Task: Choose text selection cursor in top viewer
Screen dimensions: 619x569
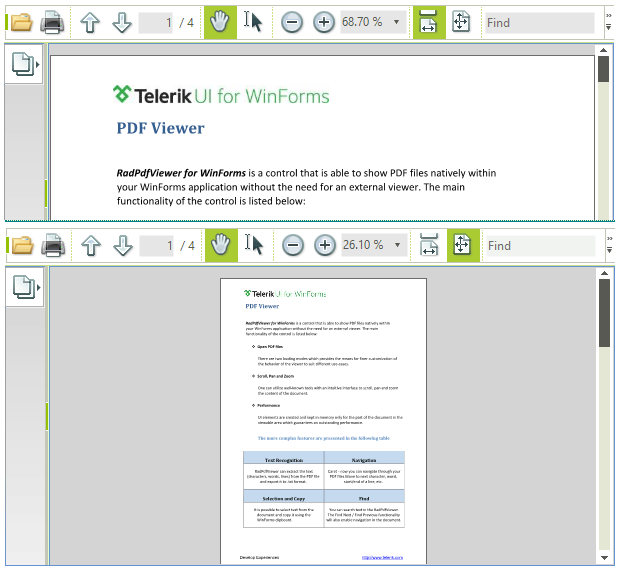Action: pos(253,22)
